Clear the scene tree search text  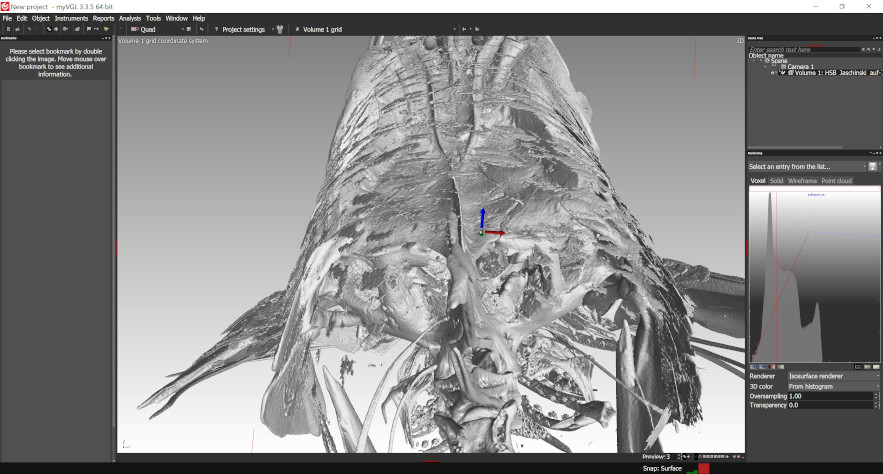[863, 50]
